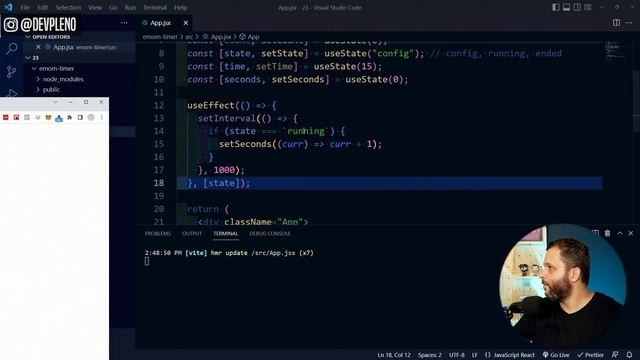Toggle the secondary side bar layout icon

[x=577, y=7]
